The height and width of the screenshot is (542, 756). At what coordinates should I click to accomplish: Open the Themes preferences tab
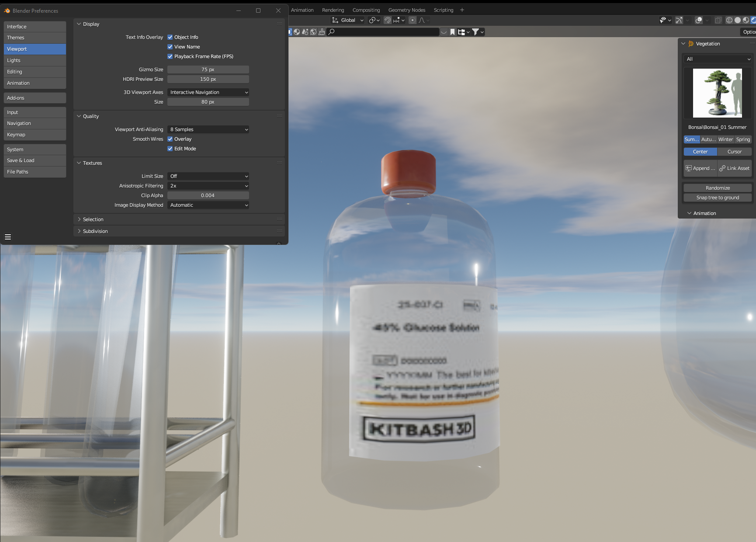click(35, 38)
